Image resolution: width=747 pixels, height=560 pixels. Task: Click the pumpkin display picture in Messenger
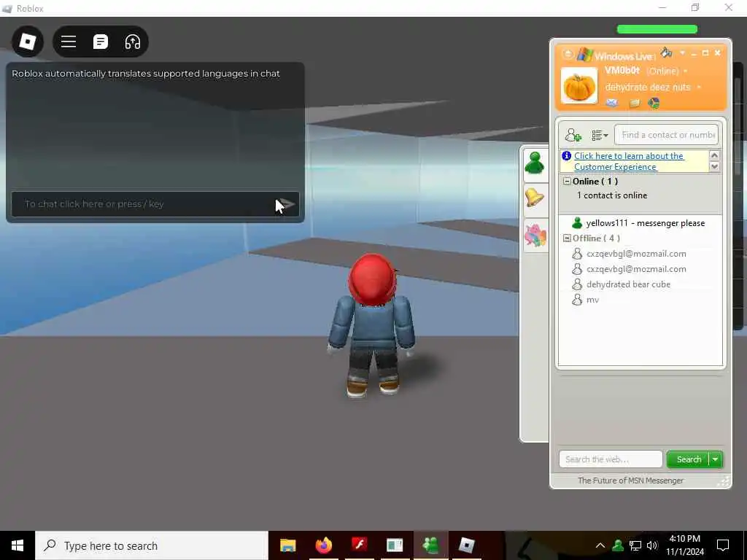pyautogui.click(x=578, y=86)
